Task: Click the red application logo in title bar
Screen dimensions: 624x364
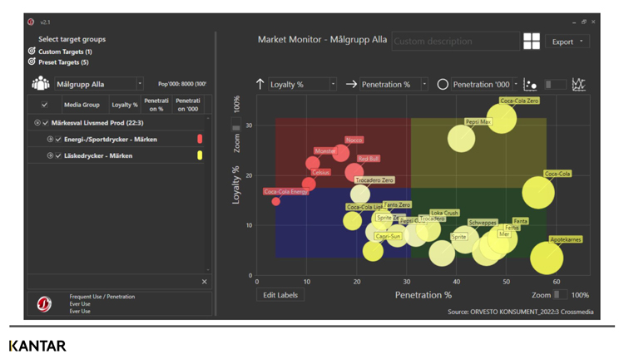Action: point(31,22)
